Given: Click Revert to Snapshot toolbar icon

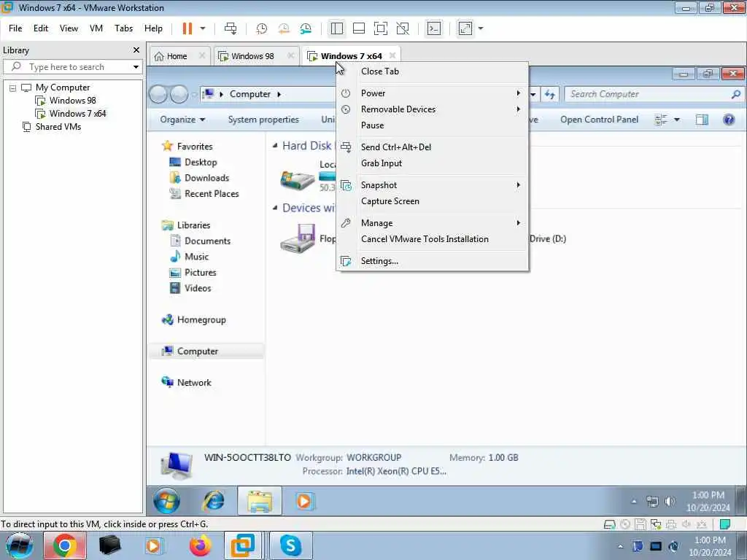Looking at the screenshot, I should point(284,28).
